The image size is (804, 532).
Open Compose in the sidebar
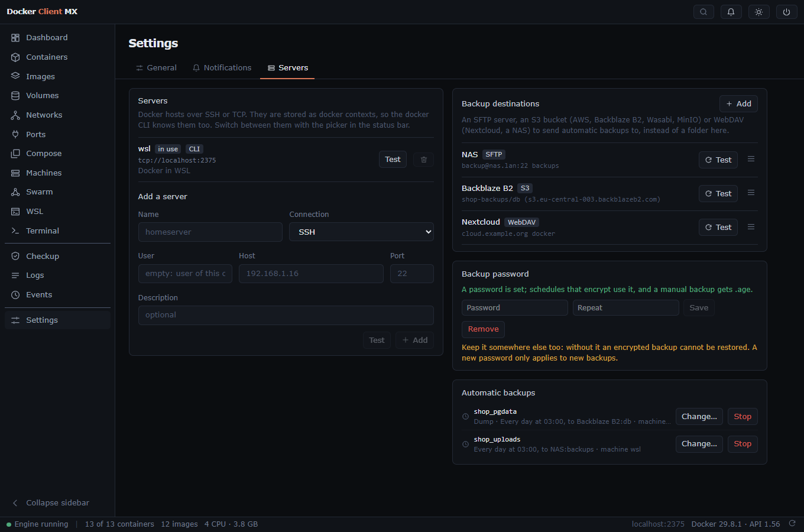(x=57, y=154)
